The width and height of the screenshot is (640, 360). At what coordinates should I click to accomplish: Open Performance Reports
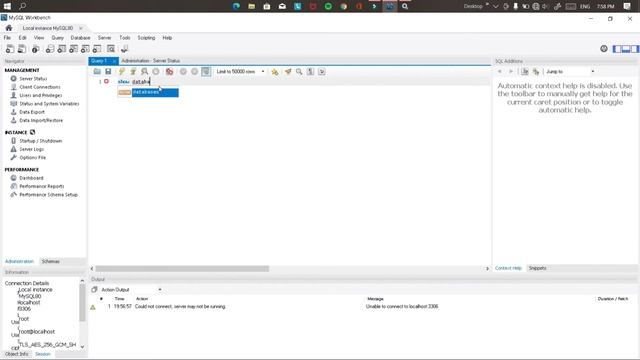(42, 186)
